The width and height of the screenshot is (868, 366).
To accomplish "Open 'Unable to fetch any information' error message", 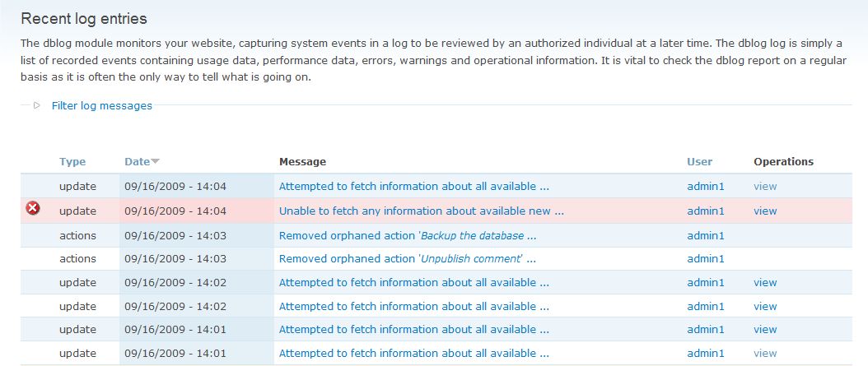I will 421,211.
